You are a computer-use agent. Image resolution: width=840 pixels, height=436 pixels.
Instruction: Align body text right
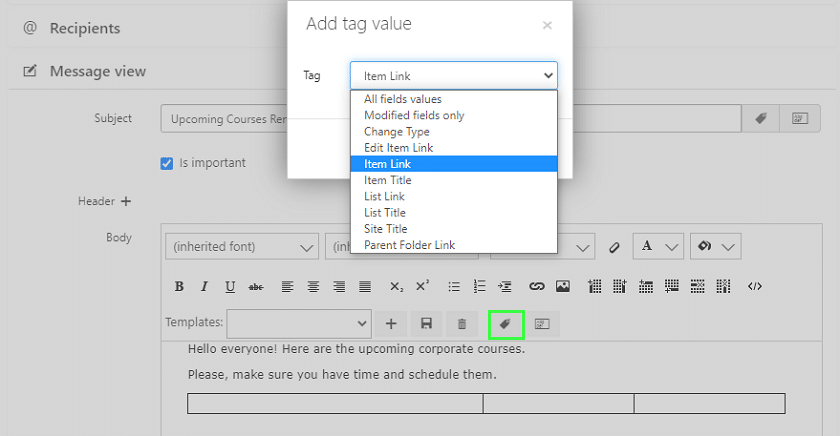tap(339, 287)
